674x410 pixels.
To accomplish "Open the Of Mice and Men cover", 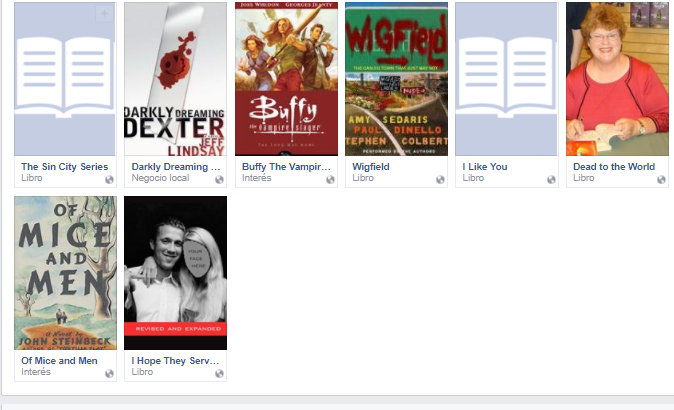I will [65, 273].
